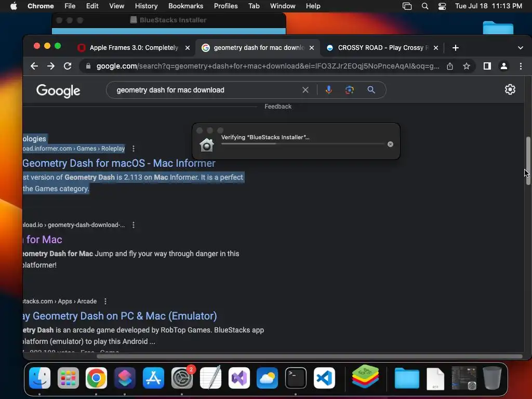Close the Apple Frames 3.0 tab

pos(187,48)
